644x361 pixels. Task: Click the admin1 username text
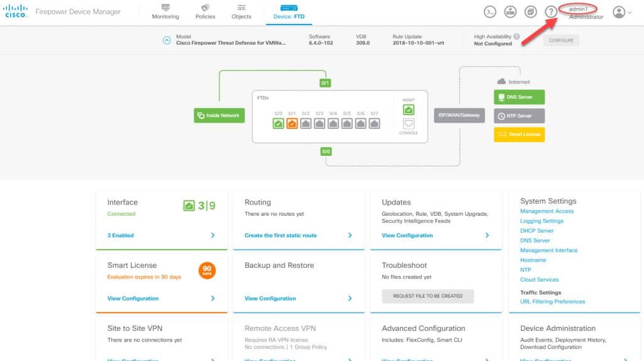click(x=578, y=9)
